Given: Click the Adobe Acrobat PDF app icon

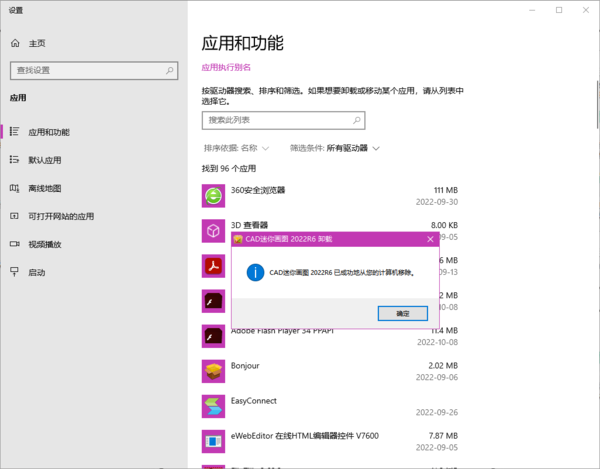Looking at the screenshot, I should pos(213,266).
